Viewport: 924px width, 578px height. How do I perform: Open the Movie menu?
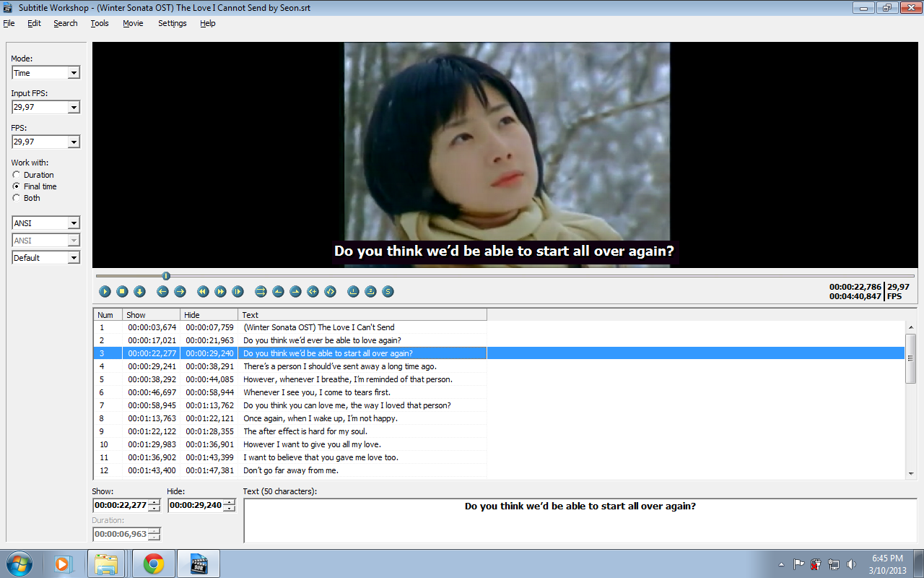(133, 23)
